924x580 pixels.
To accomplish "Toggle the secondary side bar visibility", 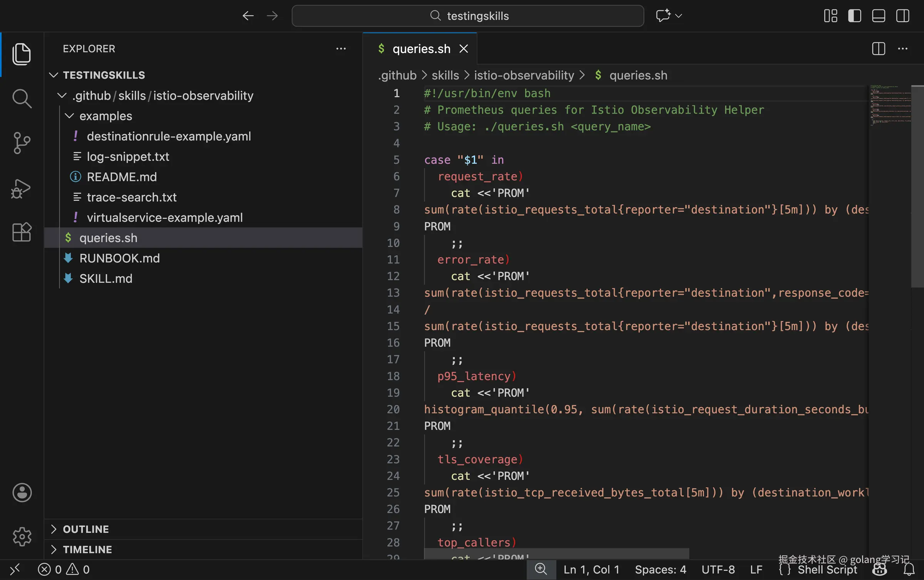I will pos(902,16).
